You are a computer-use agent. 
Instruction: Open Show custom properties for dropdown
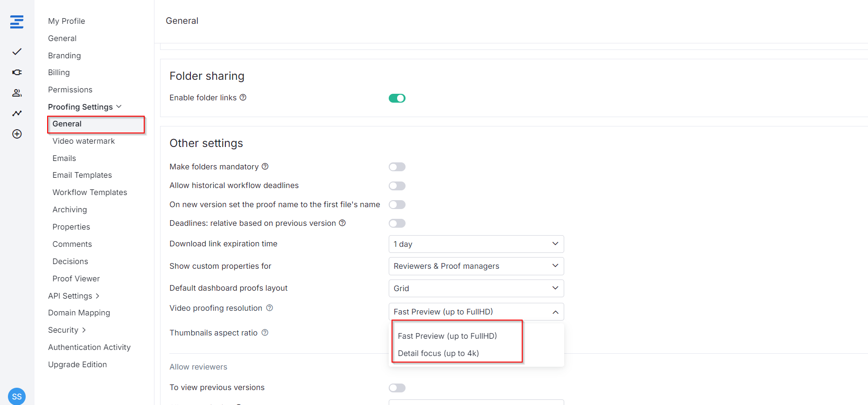[476, 266]
